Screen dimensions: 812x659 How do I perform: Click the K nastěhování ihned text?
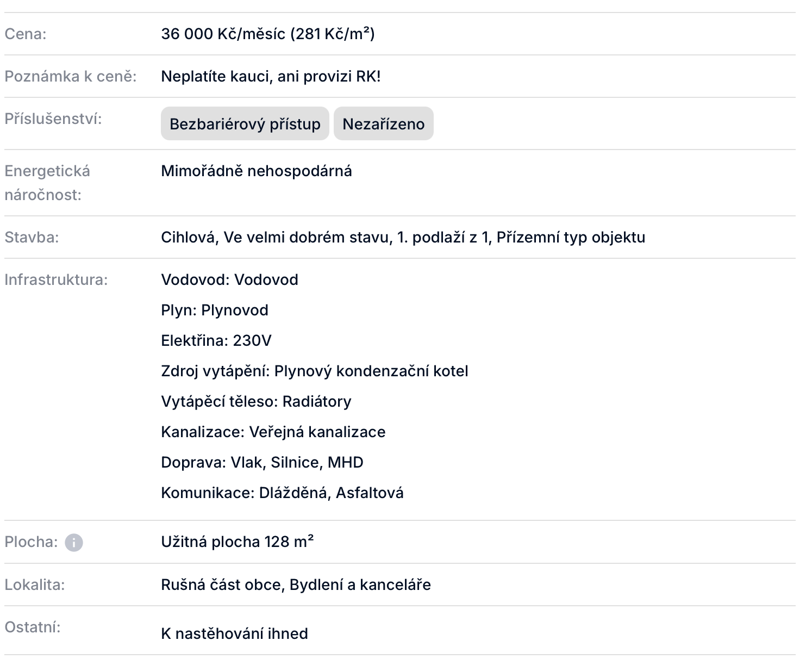point(234,634)
